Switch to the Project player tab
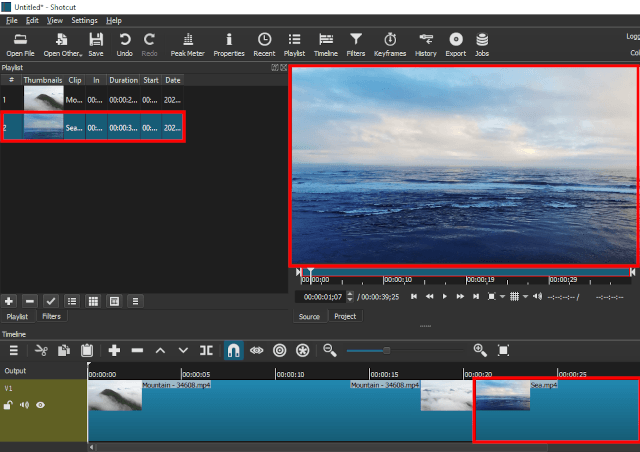 (345, 316)
